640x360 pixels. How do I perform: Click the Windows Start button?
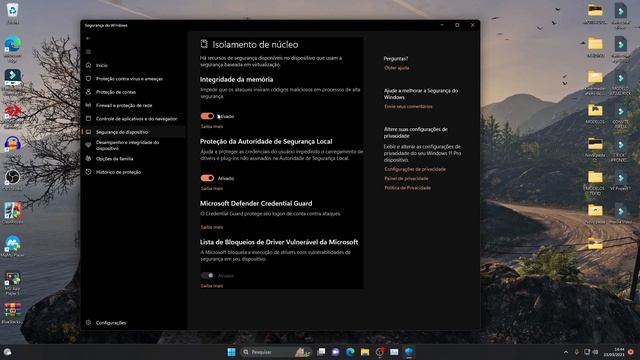pyautogui.click(x=231, y=352)
